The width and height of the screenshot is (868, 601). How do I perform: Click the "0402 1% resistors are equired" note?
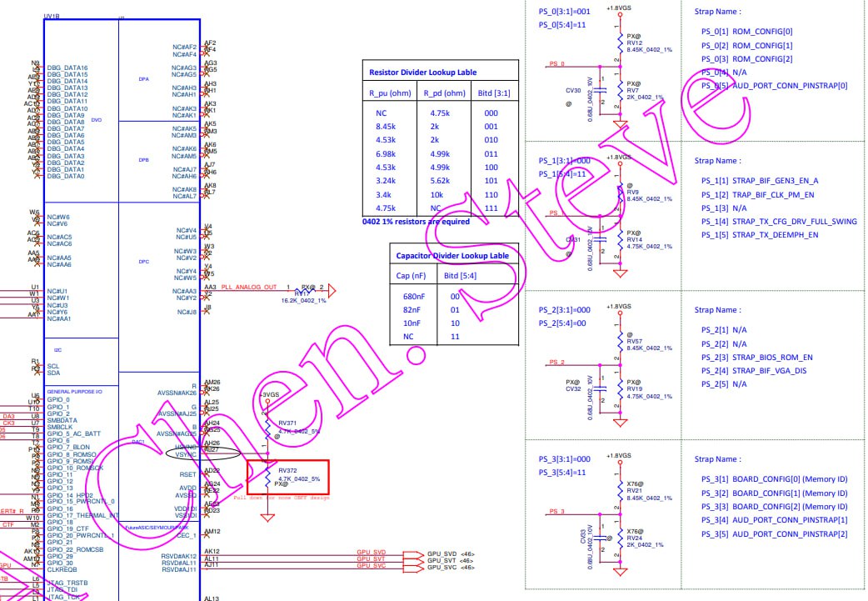416,222
